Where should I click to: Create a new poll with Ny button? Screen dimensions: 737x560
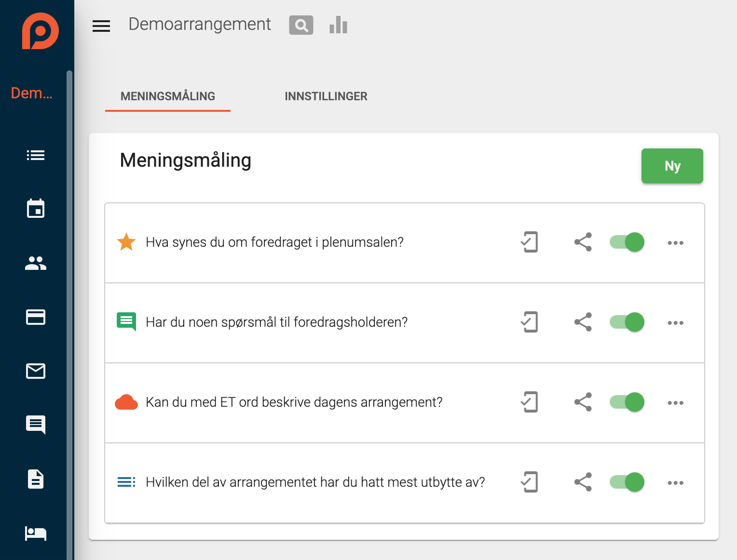[672, 166]
